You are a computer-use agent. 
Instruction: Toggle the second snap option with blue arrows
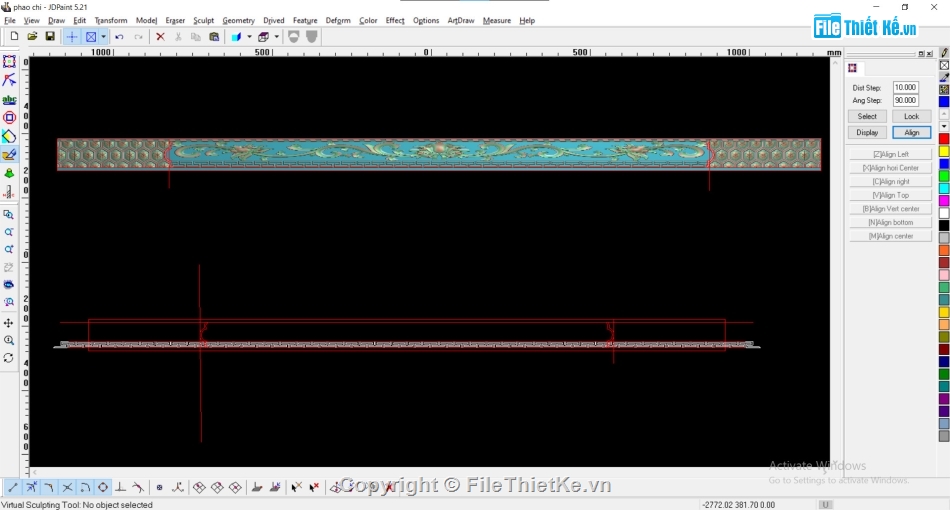pyautogui.click(x=31, y=487)
